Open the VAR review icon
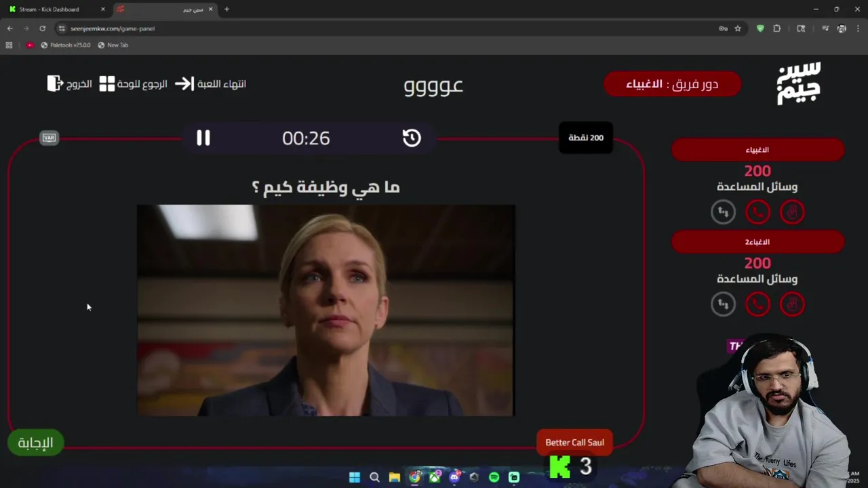The height and width of the screenshot is (488, 868). point(49,138)
